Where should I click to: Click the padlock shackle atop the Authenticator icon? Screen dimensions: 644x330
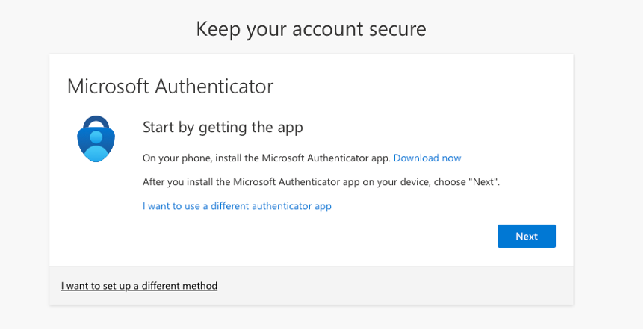click(96, 122)
